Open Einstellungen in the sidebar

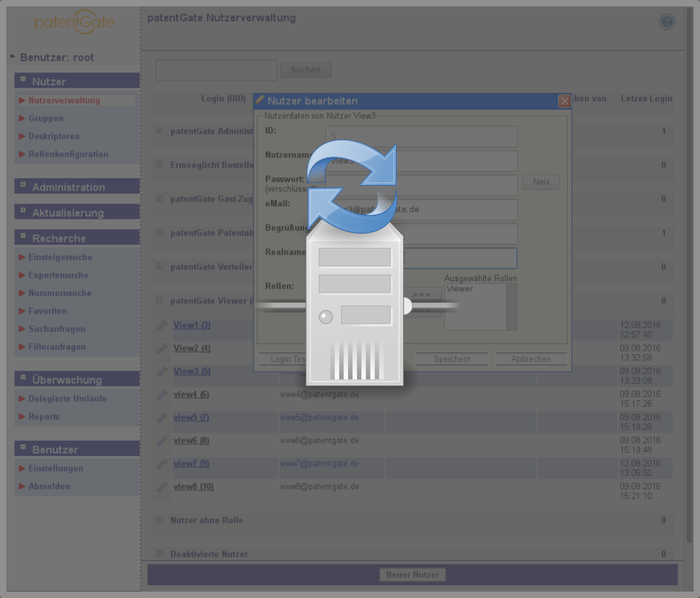(56, 468)
